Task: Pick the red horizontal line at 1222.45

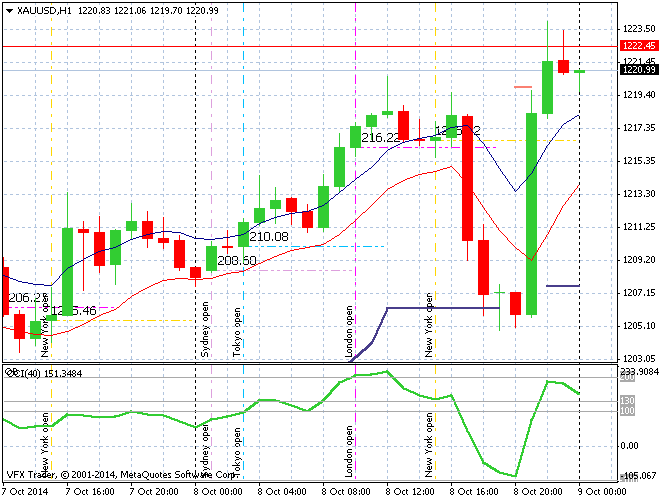Action: pos(310,46)
